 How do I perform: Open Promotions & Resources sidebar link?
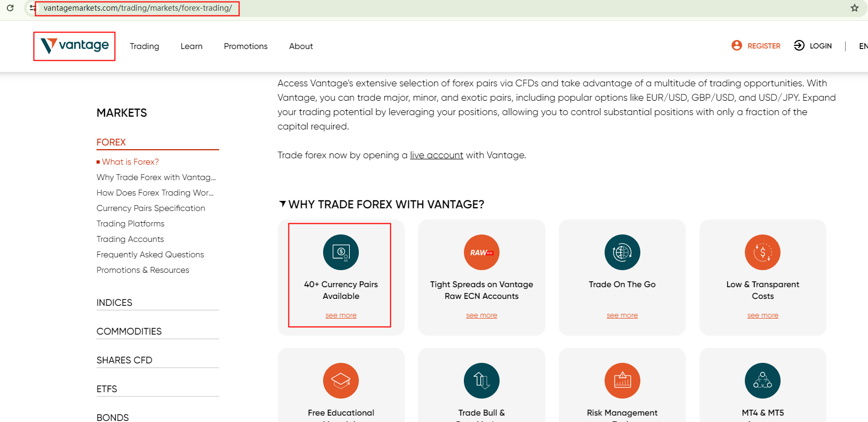pos(143,270)
